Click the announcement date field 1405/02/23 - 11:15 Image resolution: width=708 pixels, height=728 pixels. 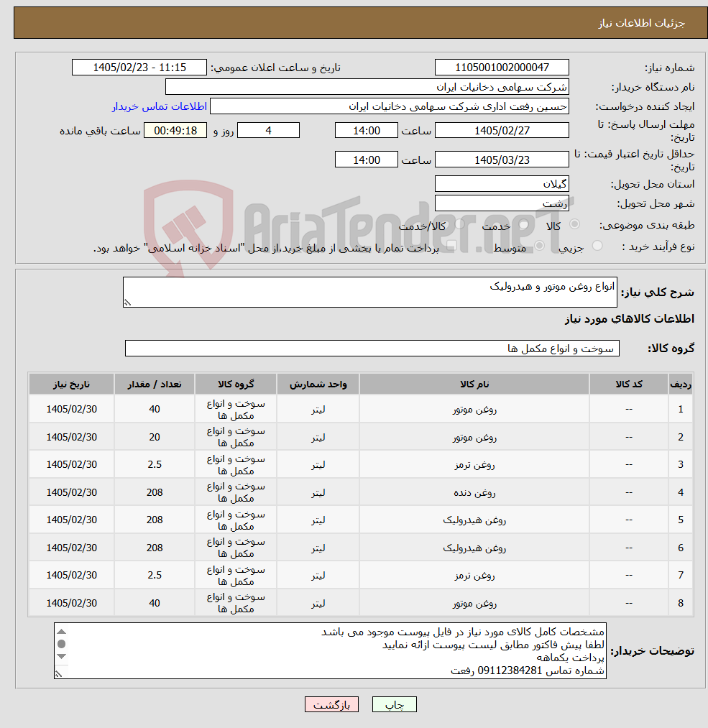tap(139, 68)
